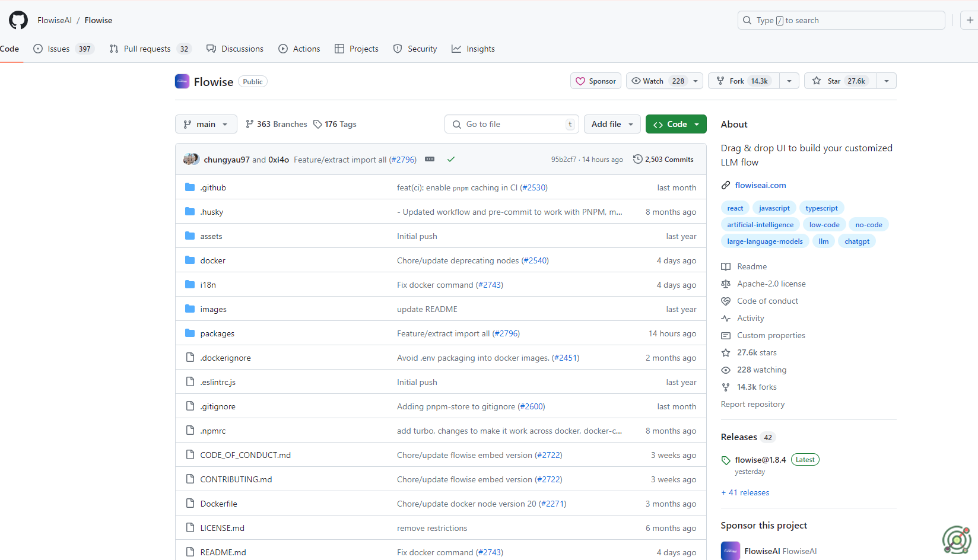Sponsor the project with heart button
Image resolution: width=978 pixels, height=560 pixels.
pos(596,81)
